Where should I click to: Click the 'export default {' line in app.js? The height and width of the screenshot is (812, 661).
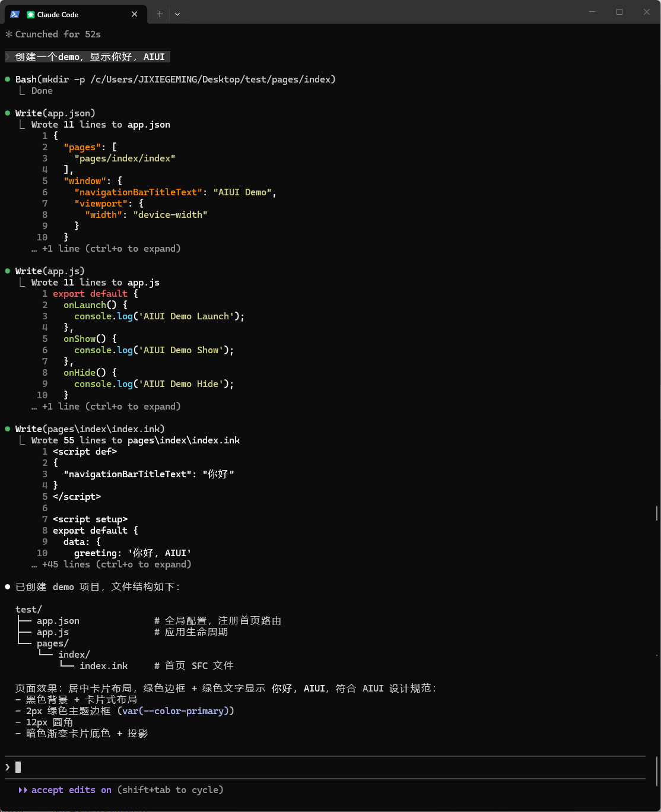click(x=96, y=294)
